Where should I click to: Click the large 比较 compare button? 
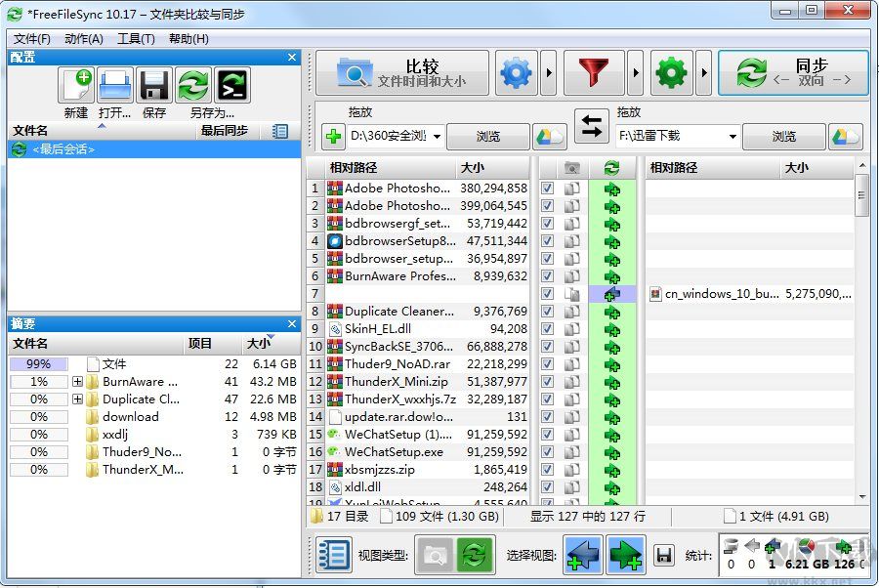tap(401, 73)
